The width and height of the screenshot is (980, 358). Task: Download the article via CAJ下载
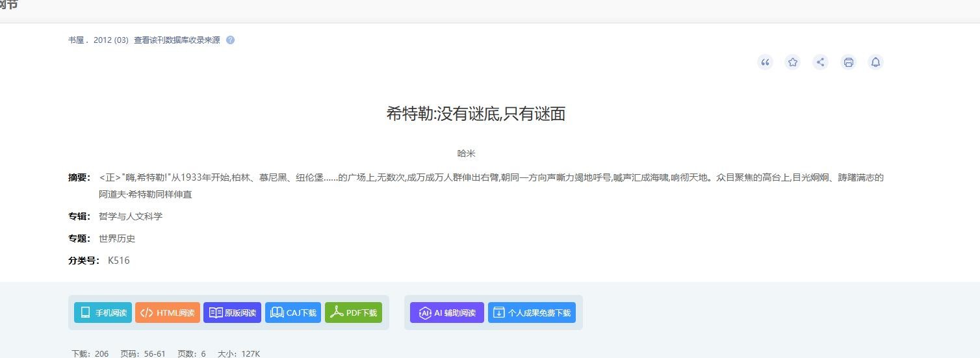(293, 313)
